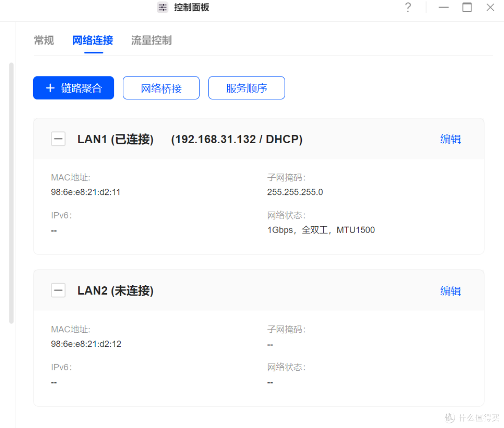
Task: Maximize the control panel window
Action: pyautogui.click(x=467, y=7)
